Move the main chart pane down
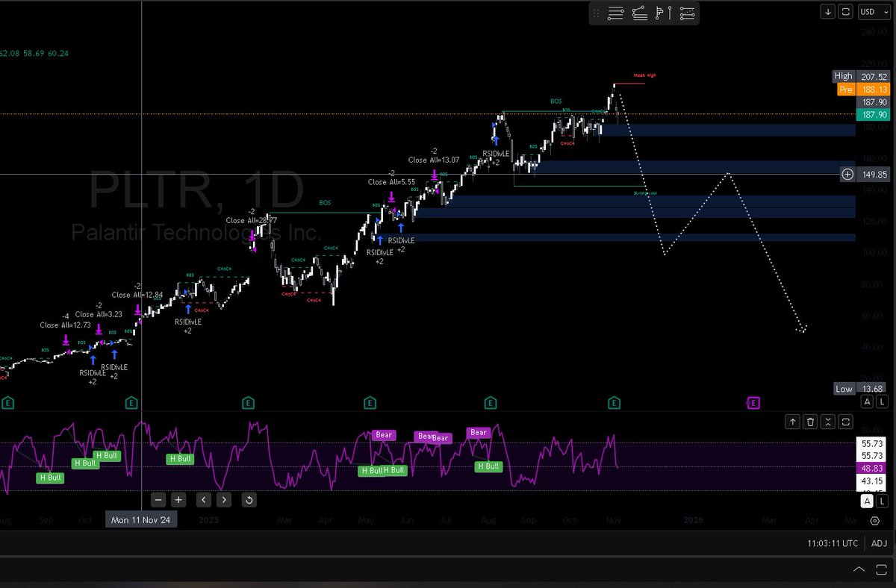 pos(828,11)
